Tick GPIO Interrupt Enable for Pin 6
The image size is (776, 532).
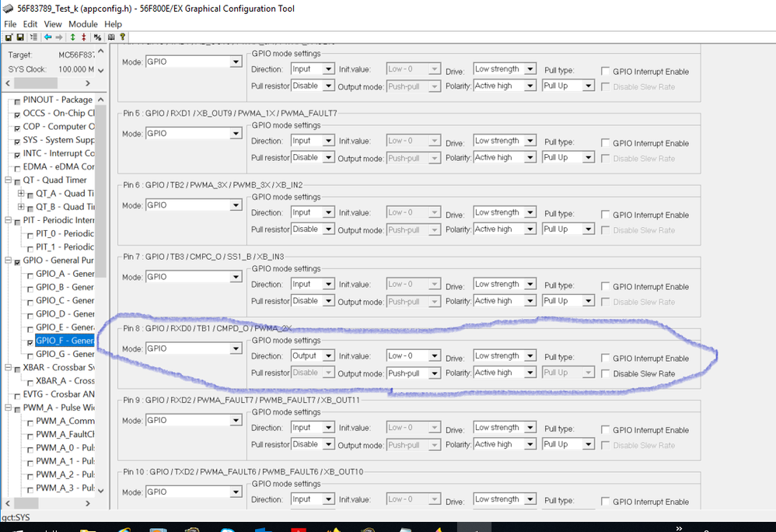click(605, 215)
